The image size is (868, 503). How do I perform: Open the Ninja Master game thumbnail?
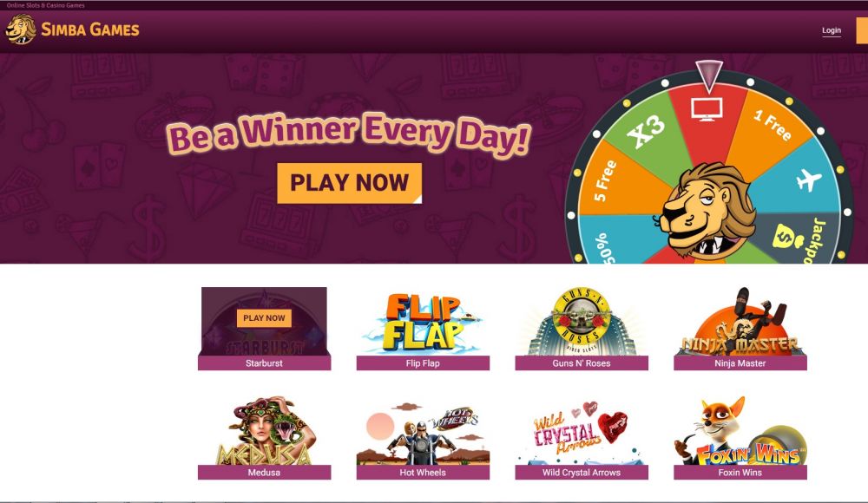coord(740,322)
